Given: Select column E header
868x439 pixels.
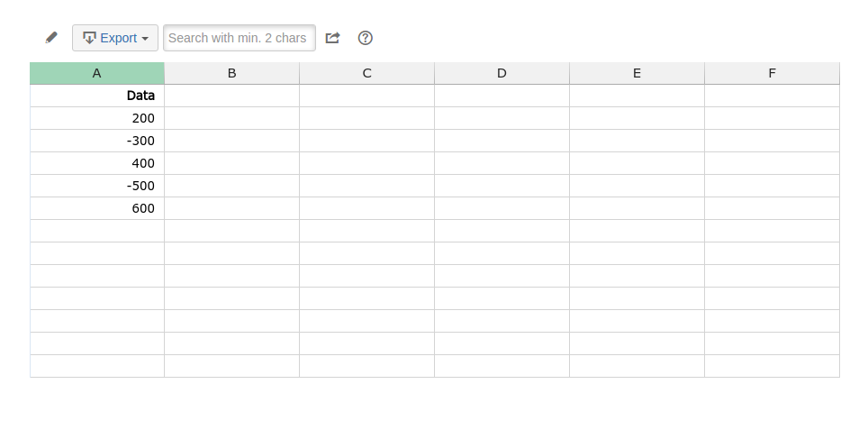Looking at the screenshot, I should (637, 73).
